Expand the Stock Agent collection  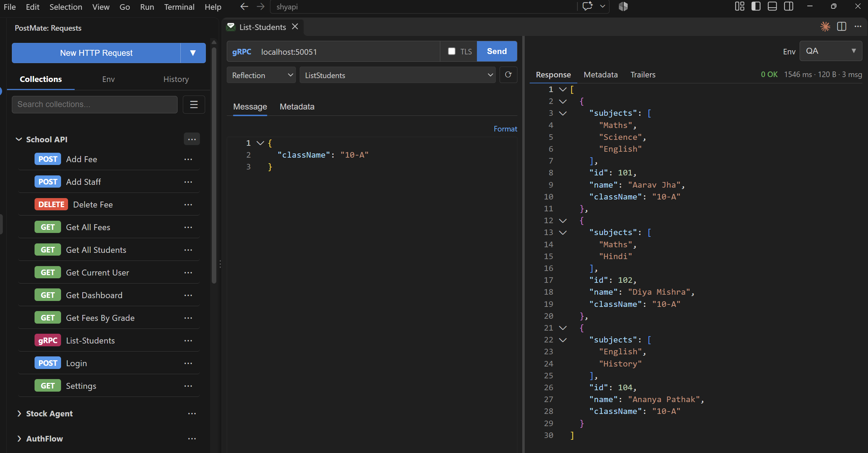(19, 414)
